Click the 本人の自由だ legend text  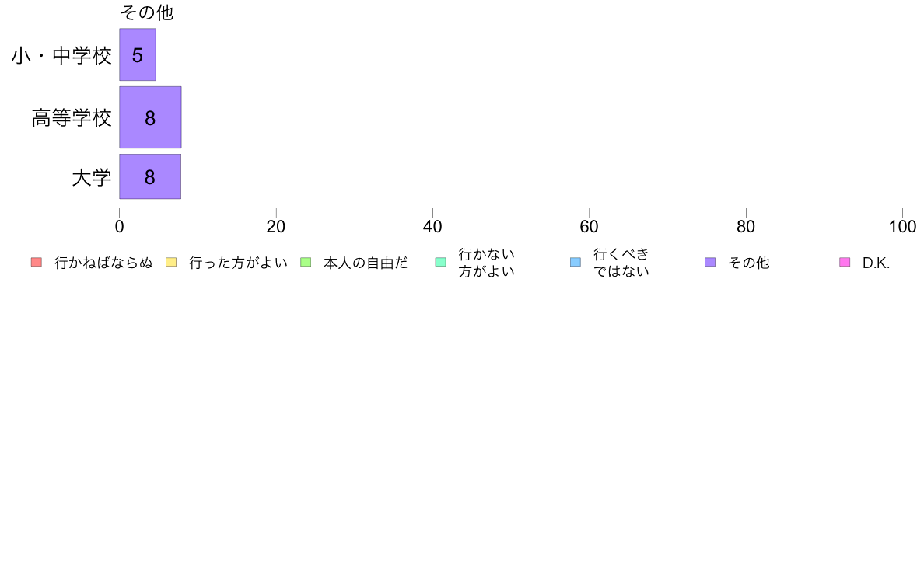(x=366, y=263)
